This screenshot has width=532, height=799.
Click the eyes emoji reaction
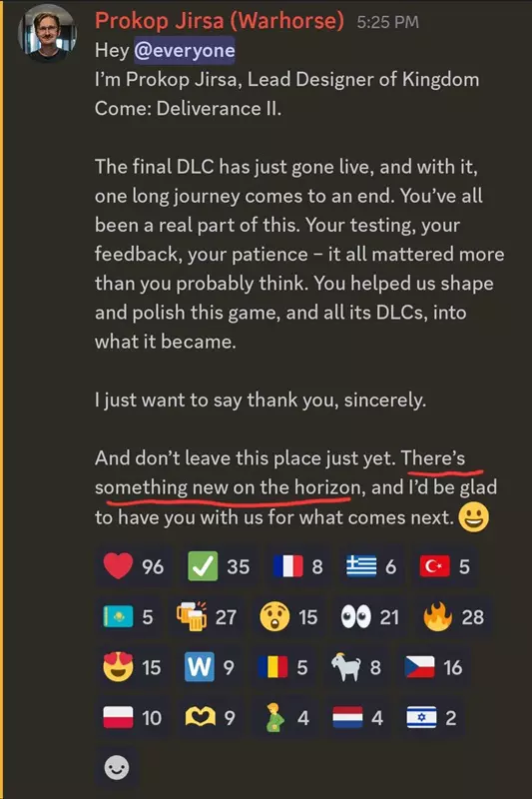369,616
